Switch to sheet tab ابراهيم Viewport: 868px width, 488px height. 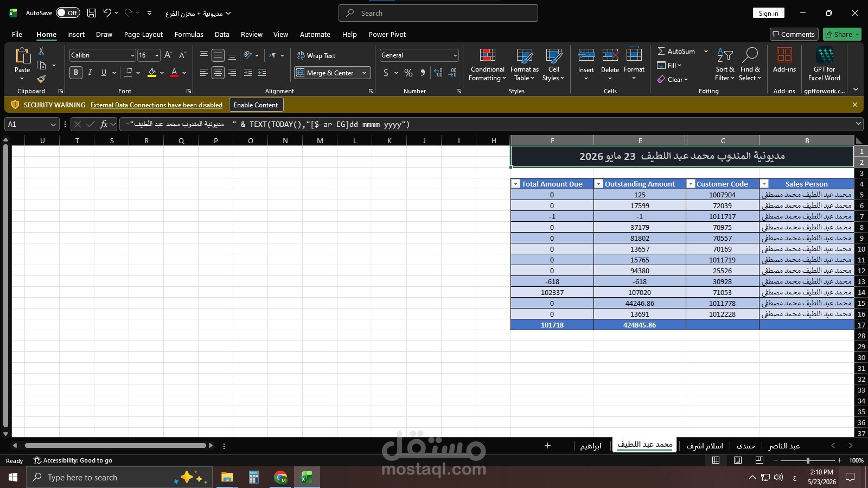[x=590, y=446]
